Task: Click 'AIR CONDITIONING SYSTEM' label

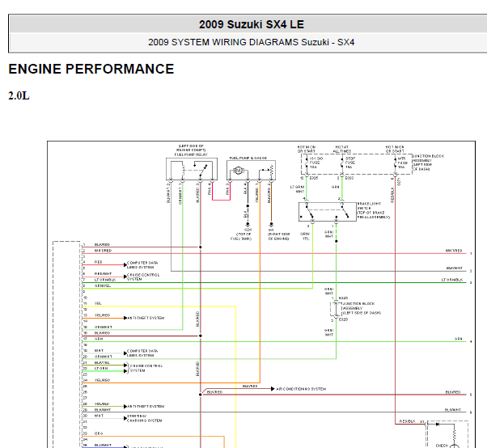Action: click(x=301, y=389)
